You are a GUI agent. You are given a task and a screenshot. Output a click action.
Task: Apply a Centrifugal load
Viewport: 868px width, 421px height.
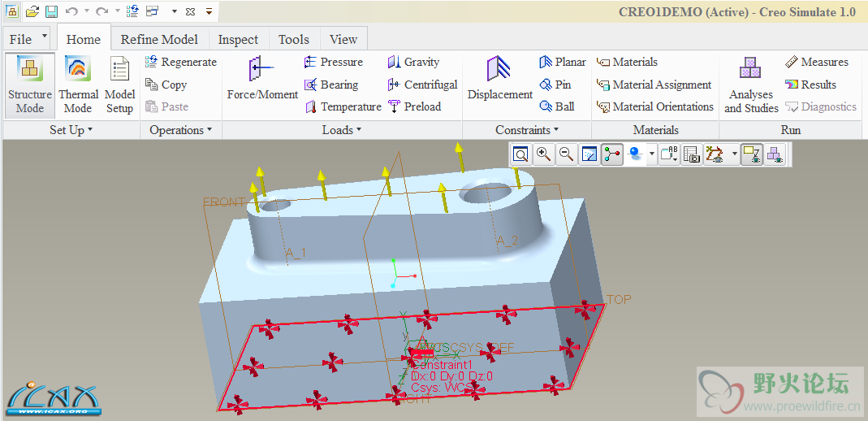tap(423, 85)
